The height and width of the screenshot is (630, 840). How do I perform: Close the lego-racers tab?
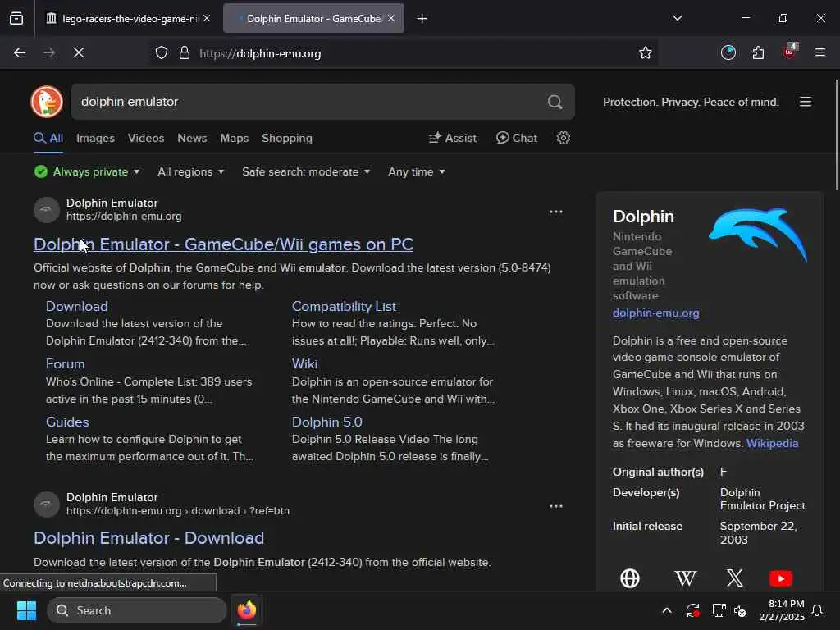point(207,18)
